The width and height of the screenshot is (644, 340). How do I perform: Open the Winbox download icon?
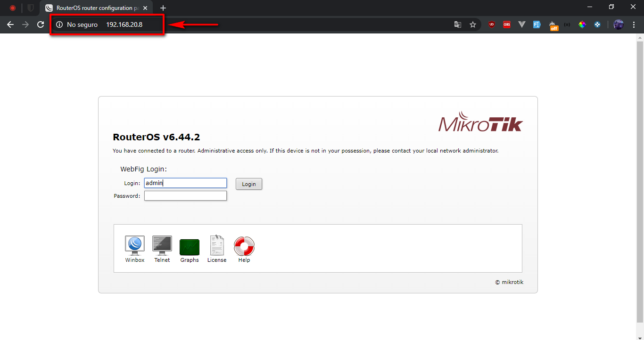pos(135,246)
